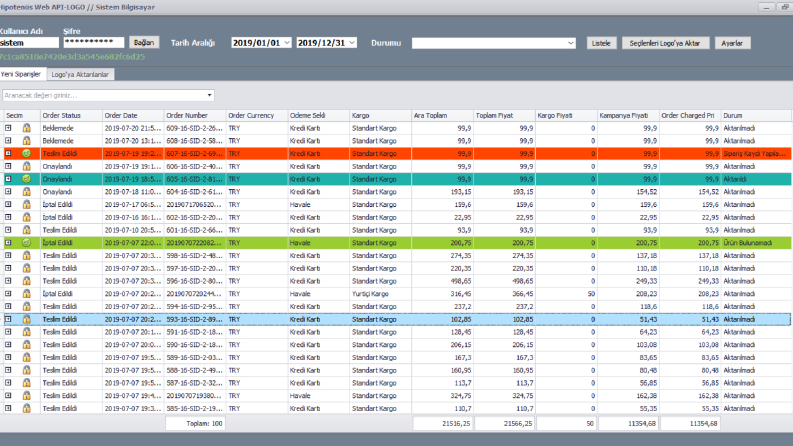
Task: Click the lock icon of order 594-16-SID-2-95
Action: (26, 306)
